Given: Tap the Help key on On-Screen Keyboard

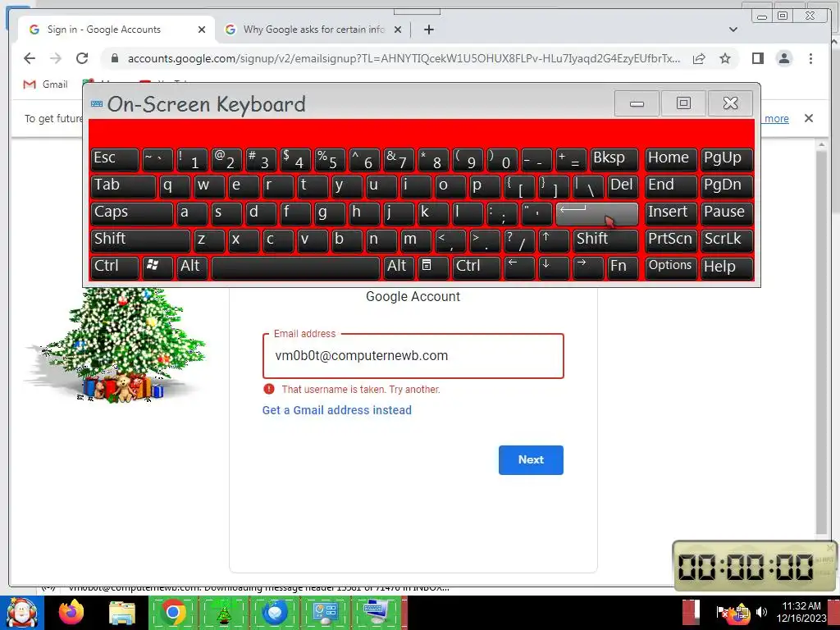Looking at the screenshot, I should coord(727,267).
